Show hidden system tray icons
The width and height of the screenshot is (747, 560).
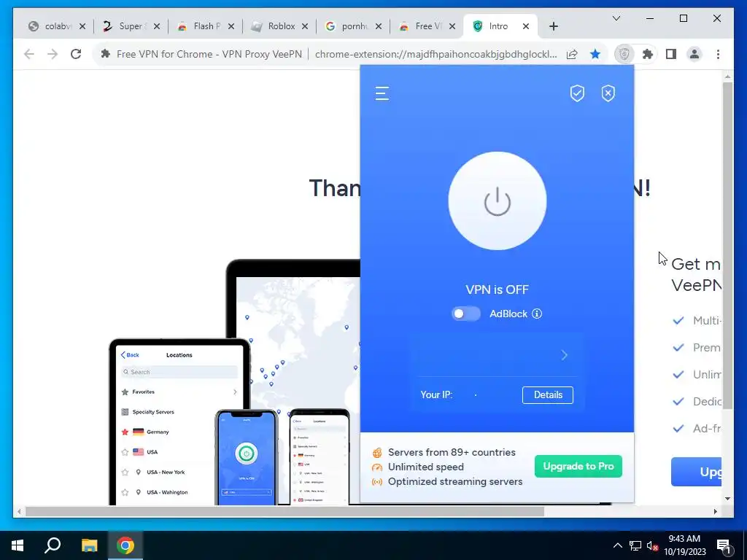(617, 545)
